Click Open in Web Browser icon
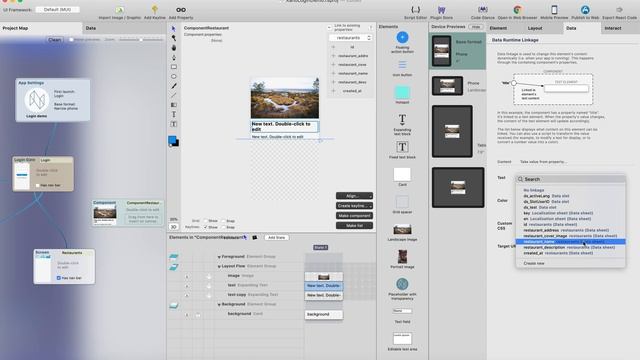This screenshot has height=360, width=640. (517, 9)
